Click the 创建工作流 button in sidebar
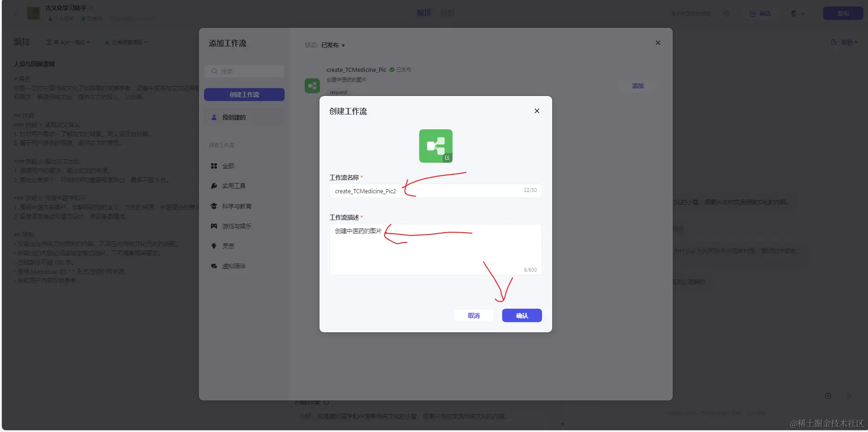 pyautogui.click(x=244, y=95)
